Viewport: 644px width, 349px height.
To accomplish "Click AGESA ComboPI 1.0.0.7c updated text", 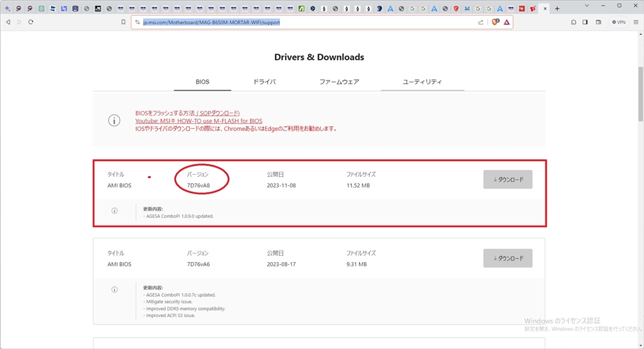I will 179,295.
